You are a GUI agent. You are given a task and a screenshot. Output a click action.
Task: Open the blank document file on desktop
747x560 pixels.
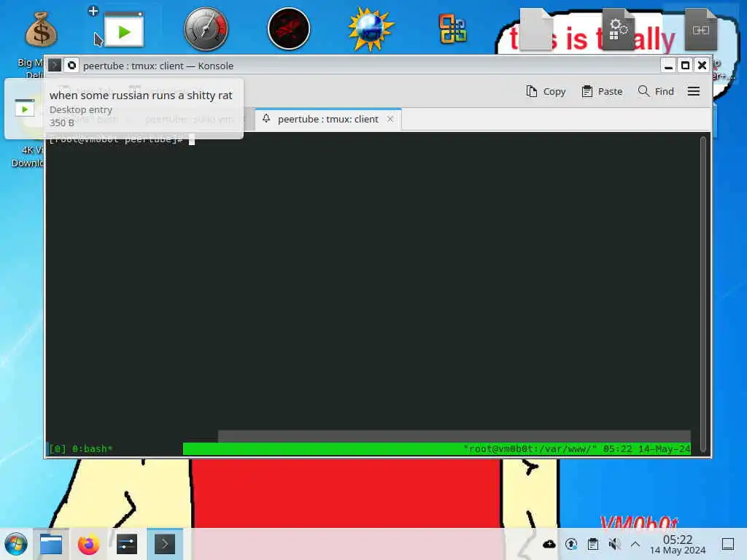pos(536,29)
